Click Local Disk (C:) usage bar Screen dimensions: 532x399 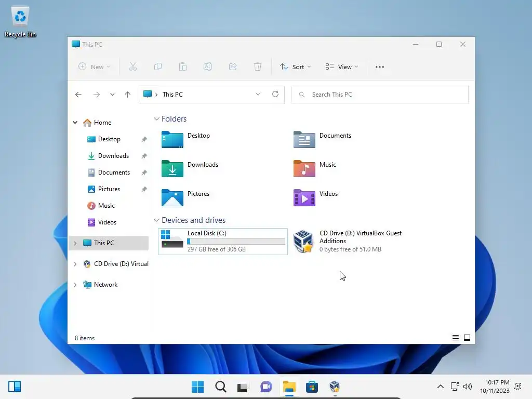(x=236, y=241)
